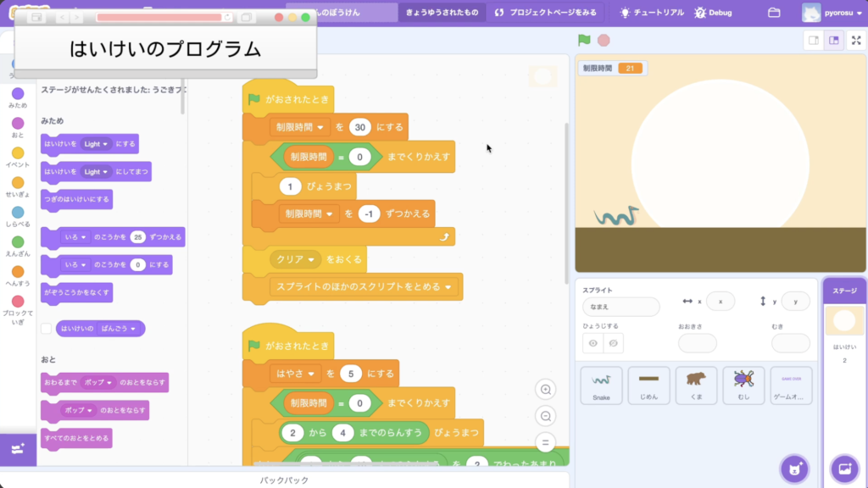Image resolution: width=868 pixels, height=488 pixels.
Task: Enter full screen stage mode
Action: [x=855, y=40]
